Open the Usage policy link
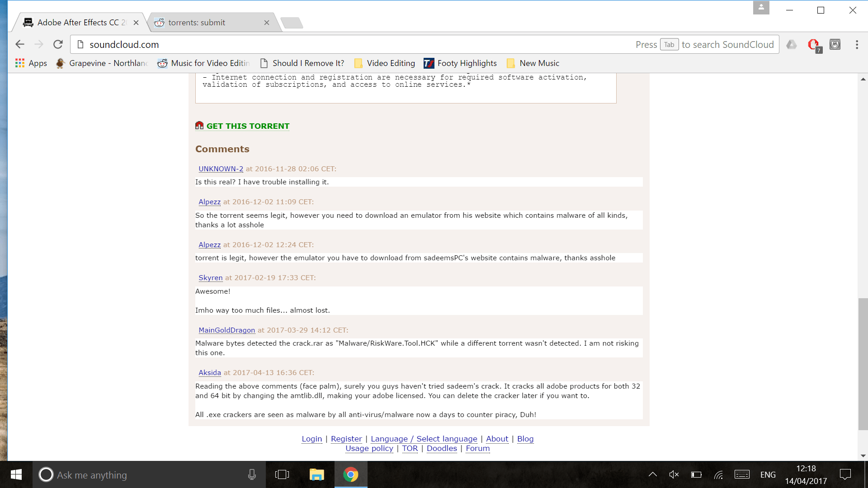Screen dimensions: 868x488 pos(369,448)
